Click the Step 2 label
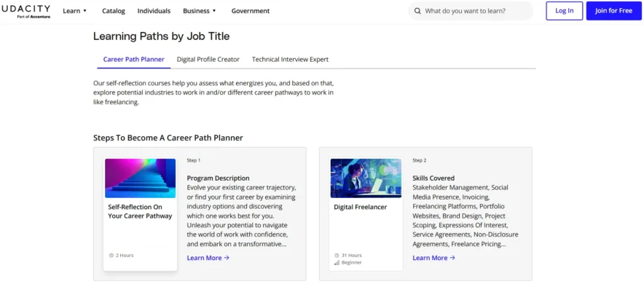The width and height of the screenshot is (644, 284). [x=420, y=160]
